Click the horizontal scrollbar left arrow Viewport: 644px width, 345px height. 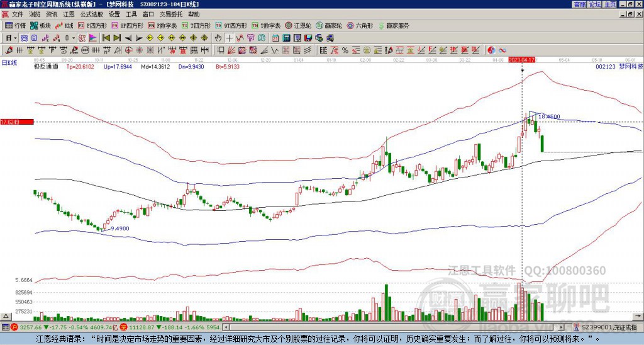click(225, 327)
